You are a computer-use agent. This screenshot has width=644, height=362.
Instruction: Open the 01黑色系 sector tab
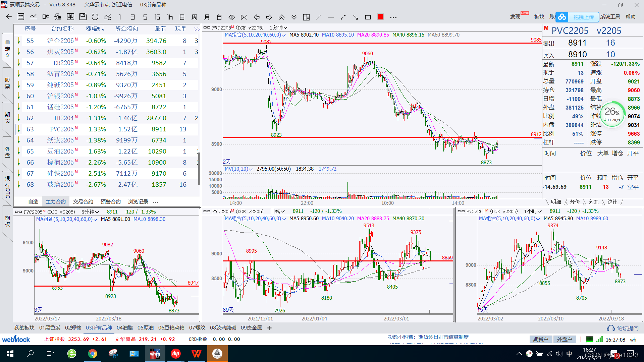(50, 328)
